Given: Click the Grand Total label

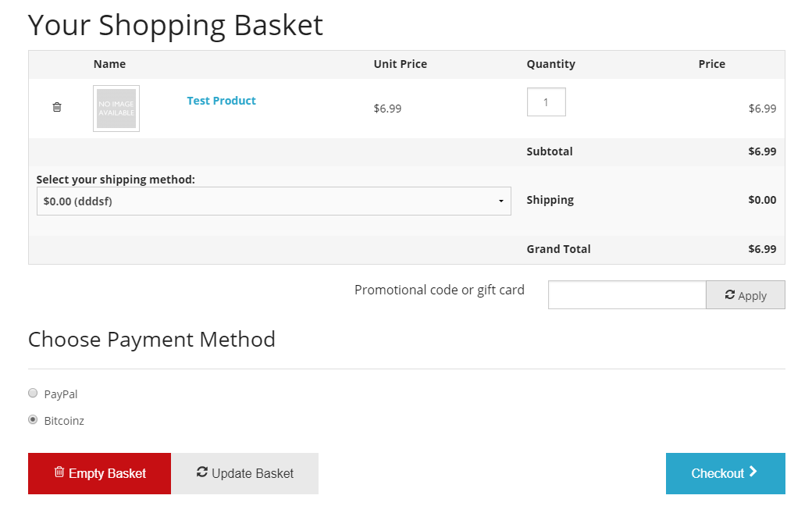Looking at the screenshot, I should (558, 249).
